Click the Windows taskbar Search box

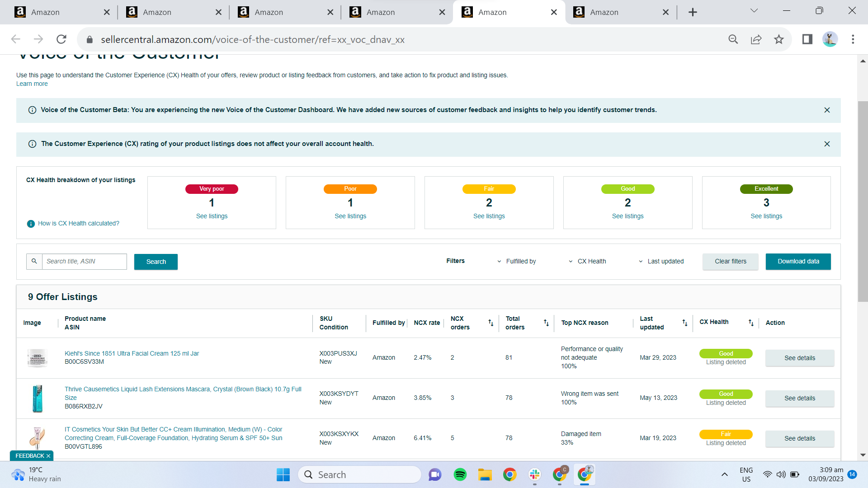(359, 475)
